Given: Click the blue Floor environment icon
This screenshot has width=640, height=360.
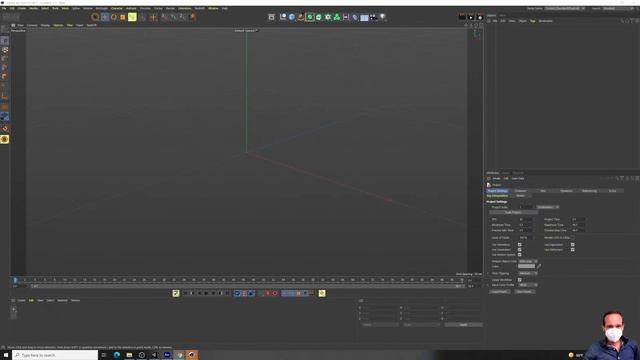Looking at the screenshot, I should [364, 17].
